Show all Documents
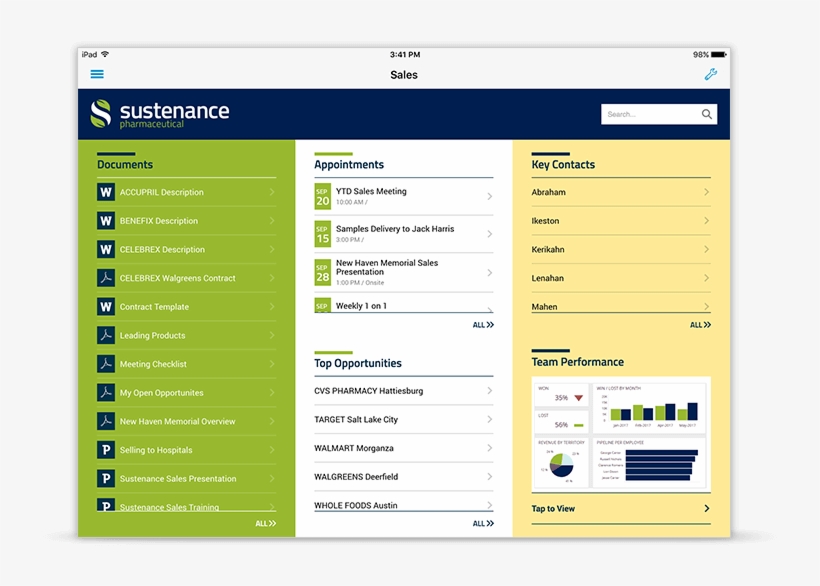This screenshot has height=586, width=820. [265, 523]
